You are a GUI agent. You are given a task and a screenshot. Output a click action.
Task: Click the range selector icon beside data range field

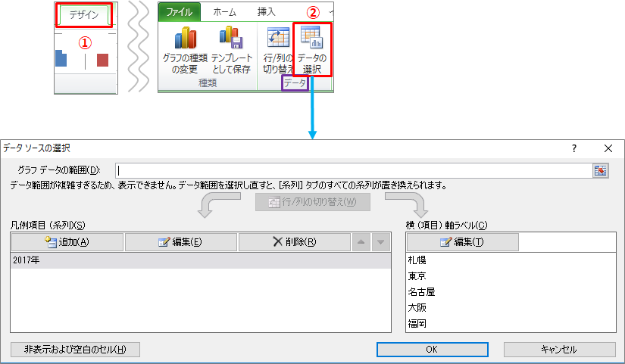point(601,170)
